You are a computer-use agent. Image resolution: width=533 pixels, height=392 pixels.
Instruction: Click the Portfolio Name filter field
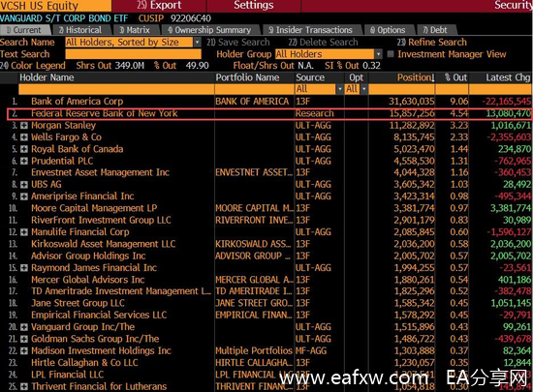click(255, 89)
